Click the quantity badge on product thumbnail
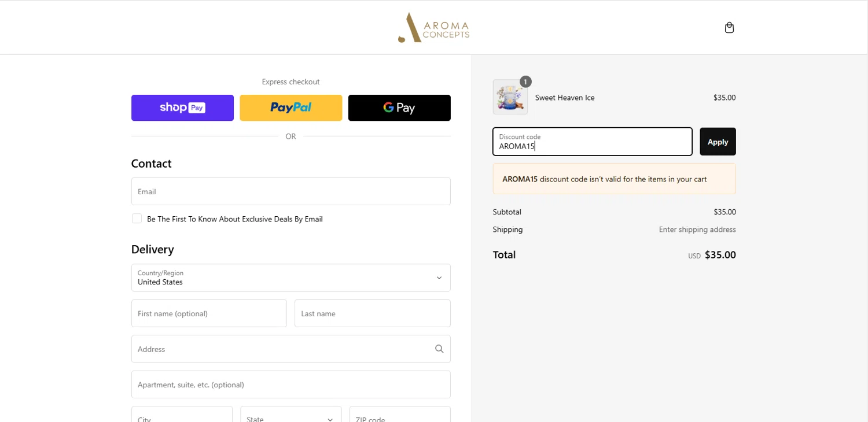 click(x=525, y=82)
